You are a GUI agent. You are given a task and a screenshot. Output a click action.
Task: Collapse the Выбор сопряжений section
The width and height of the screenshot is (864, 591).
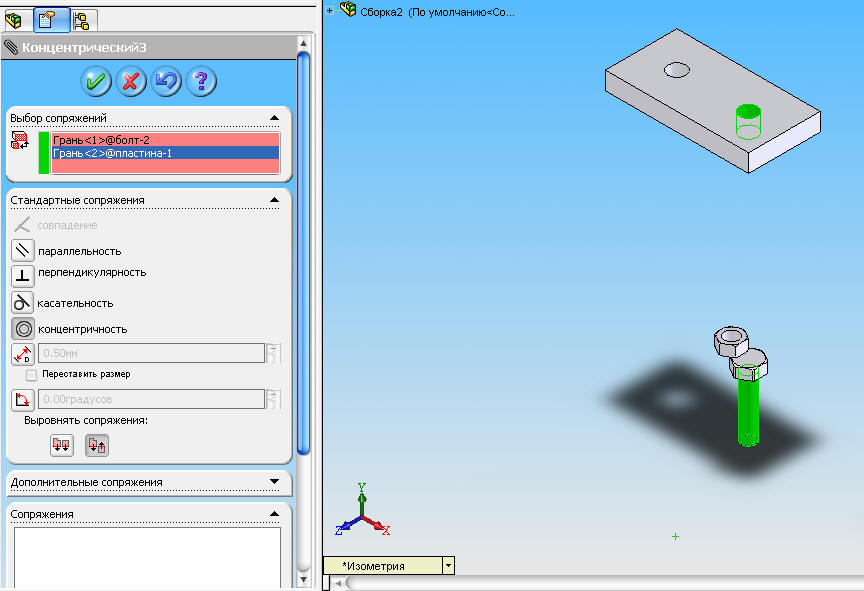click(x=274, y=118)
